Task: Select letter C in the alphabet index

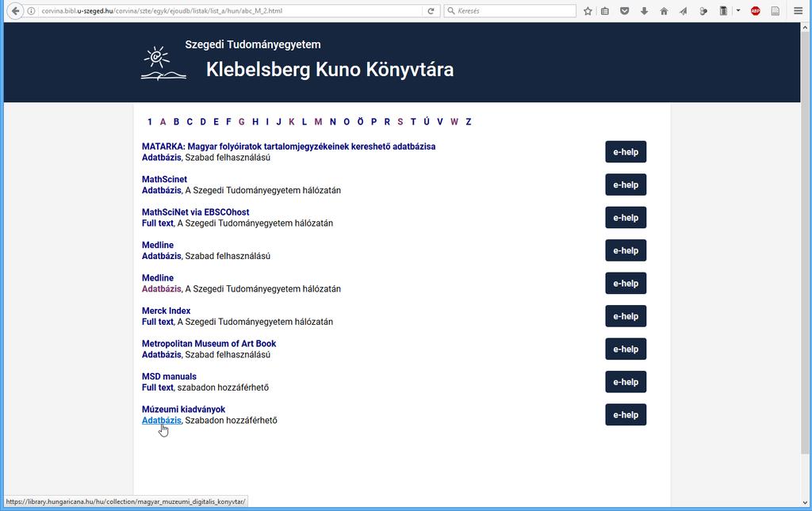Action: coord(190,122)
